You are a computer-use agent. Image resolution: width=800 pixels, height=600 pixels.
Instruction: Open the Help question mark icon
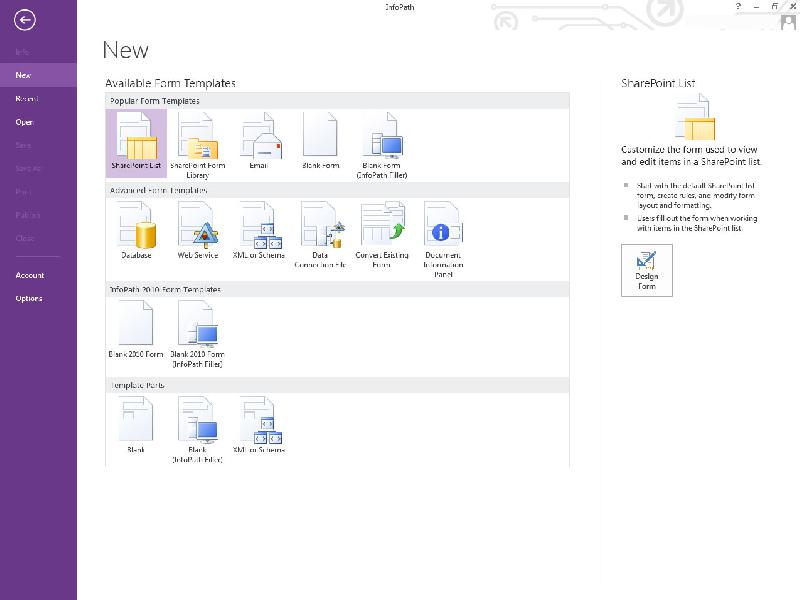click(738, 7)
